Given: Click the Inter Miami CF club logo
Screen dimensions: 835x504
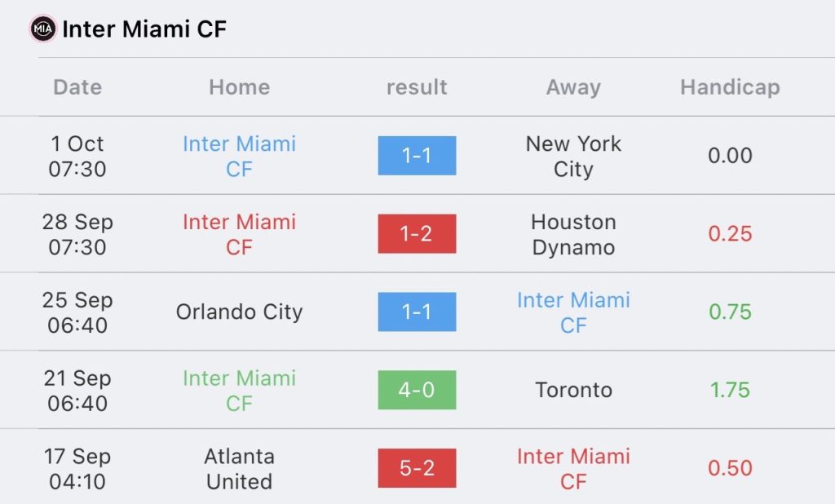Looking at the screenshot, I should [x=43, y=29].
